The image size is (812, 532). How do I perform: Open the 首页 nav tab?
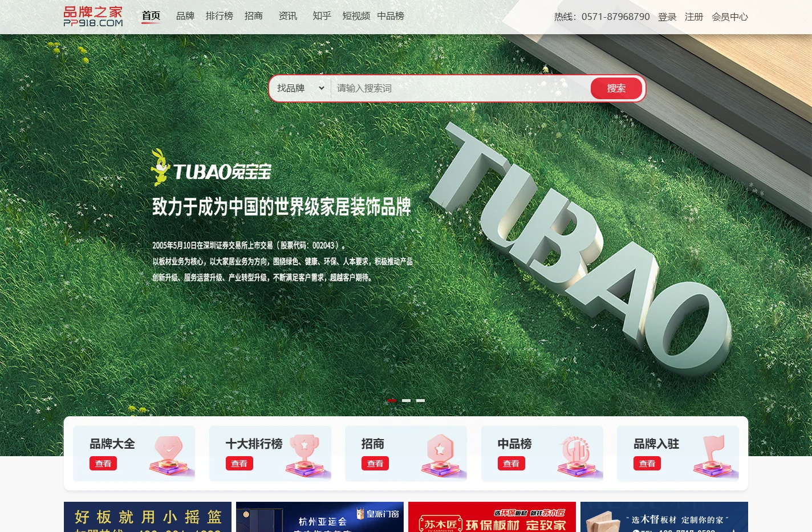tap(151, 16)
